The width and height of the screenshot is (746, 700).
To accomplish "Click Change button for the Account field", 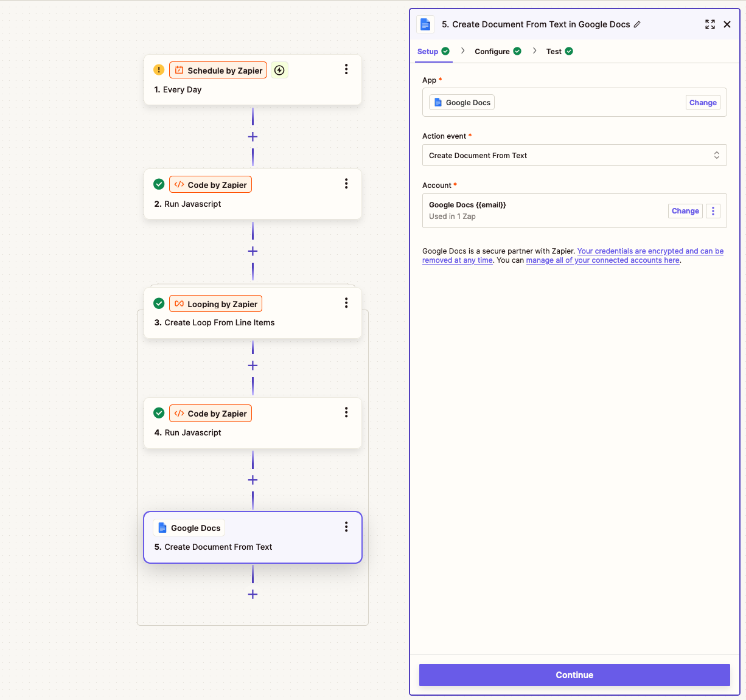I will click(x=685, y=211).
